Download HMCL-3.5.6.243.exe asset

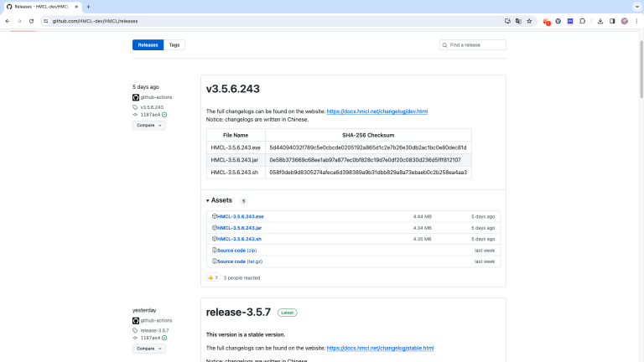(x=240, y=216)
